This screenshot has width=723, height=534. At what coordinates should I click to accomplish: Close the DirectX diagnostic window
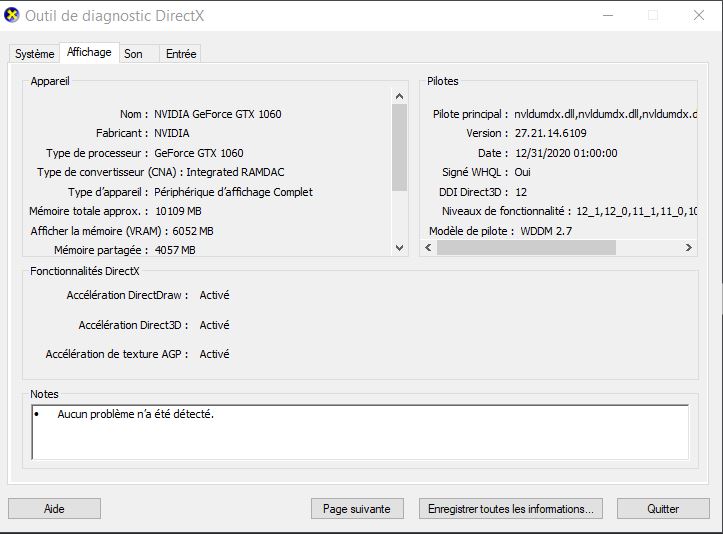click(x=698, y=15)
